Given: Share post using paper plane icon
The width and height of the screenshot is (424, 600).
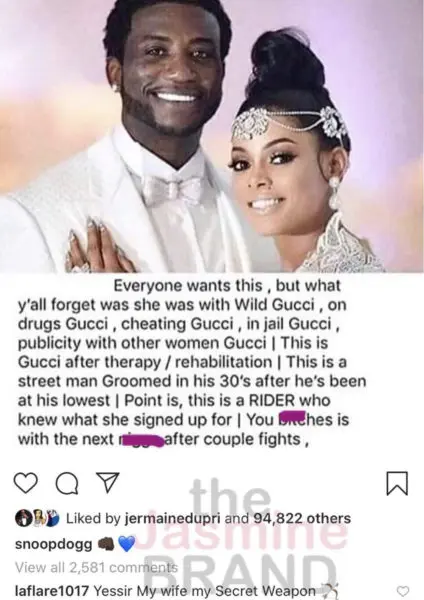Looking at the screenshot, I should (107, 483).
